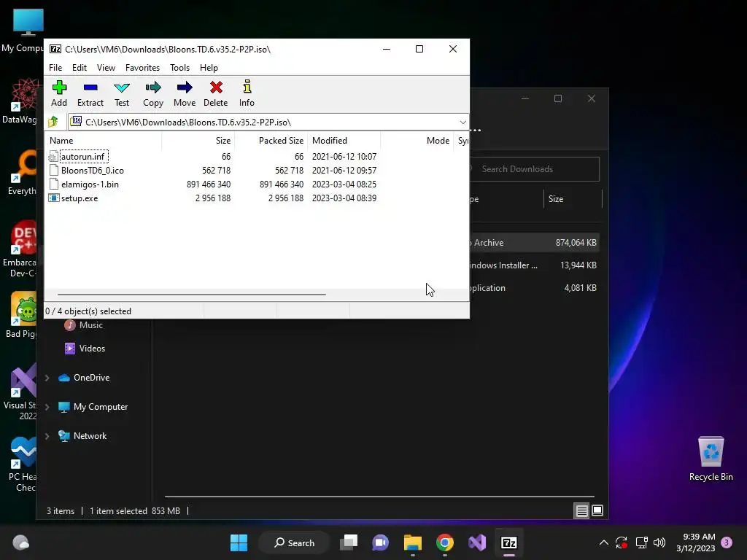Click the setup.exe application icon

click(54, 198)
